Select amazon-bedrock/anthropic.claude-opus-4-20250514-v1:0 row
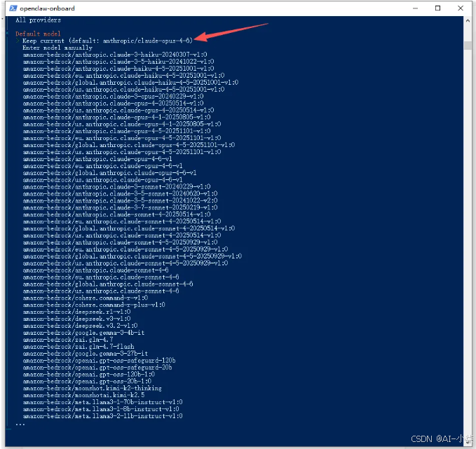This screenshot has width=476, height=449. pyautogui.click(x=114, y=104)
